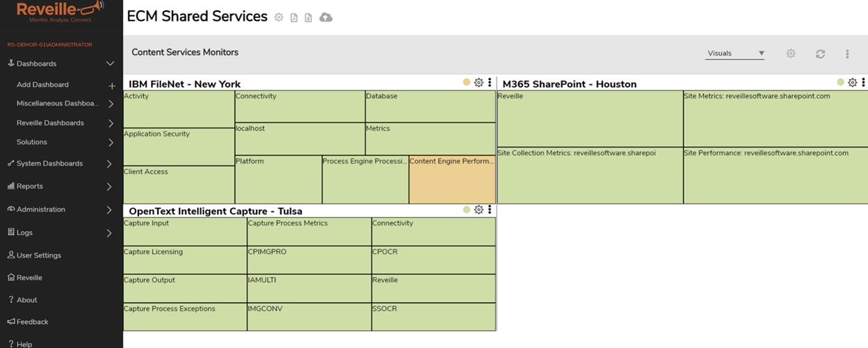Open IBM FileNet - New York gear settings
This screenshot has width=868, height=348.
click(x=479, y=83)
